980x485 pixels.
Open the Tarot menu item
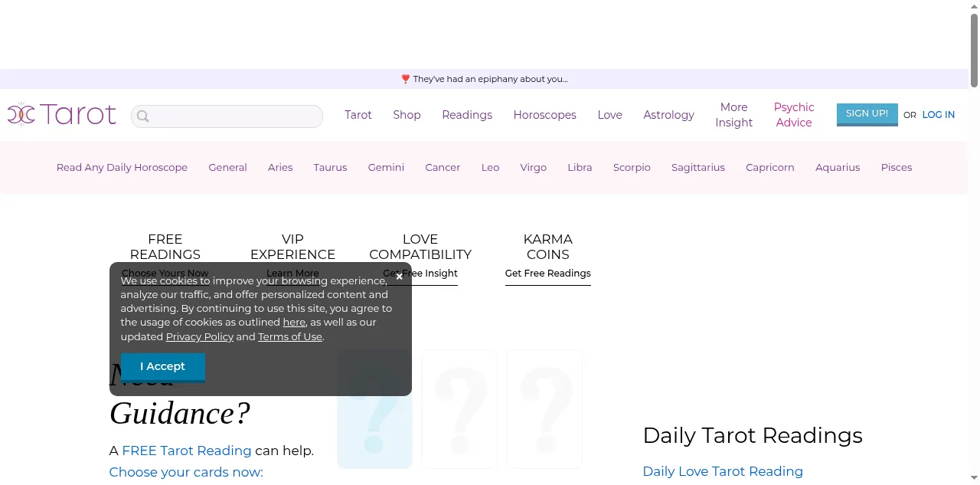tap(358, 115)
